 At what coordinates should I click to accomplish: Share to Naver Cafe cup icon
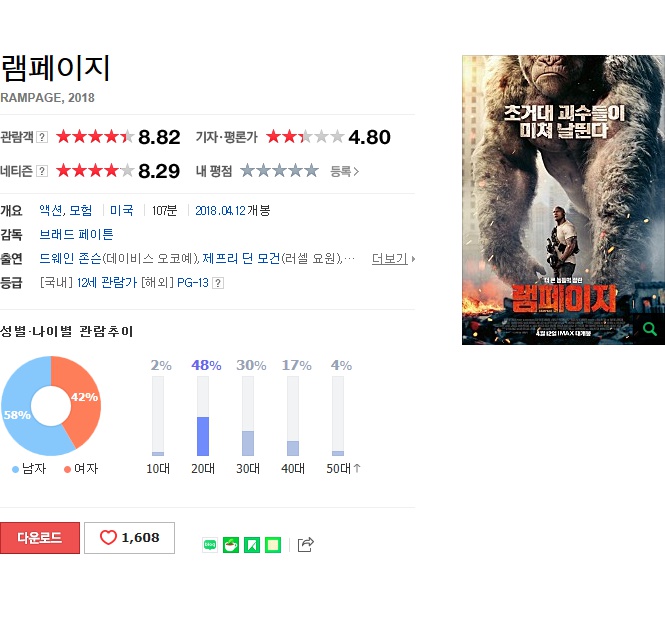[231, 544]
